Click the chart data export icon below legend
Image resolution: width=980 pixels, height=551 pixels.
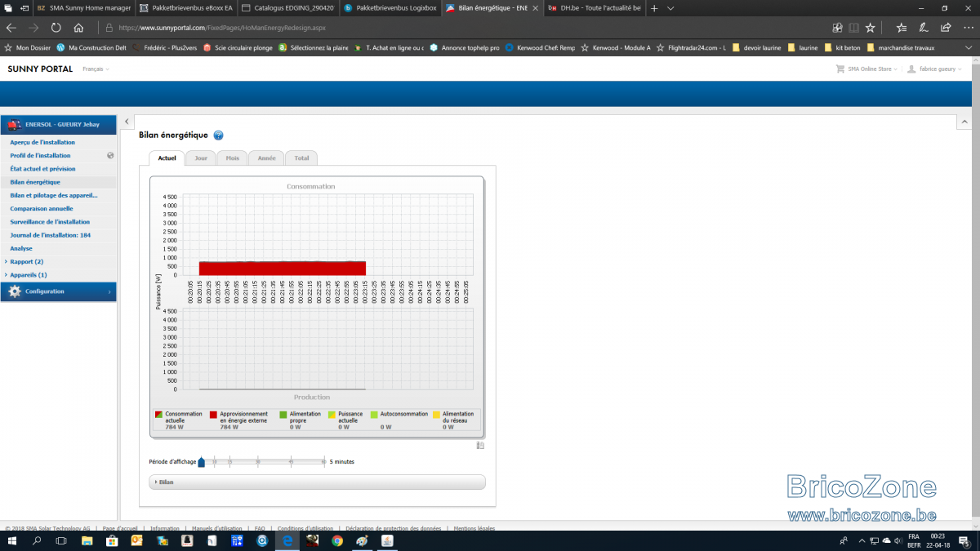(x=480, y=445)
